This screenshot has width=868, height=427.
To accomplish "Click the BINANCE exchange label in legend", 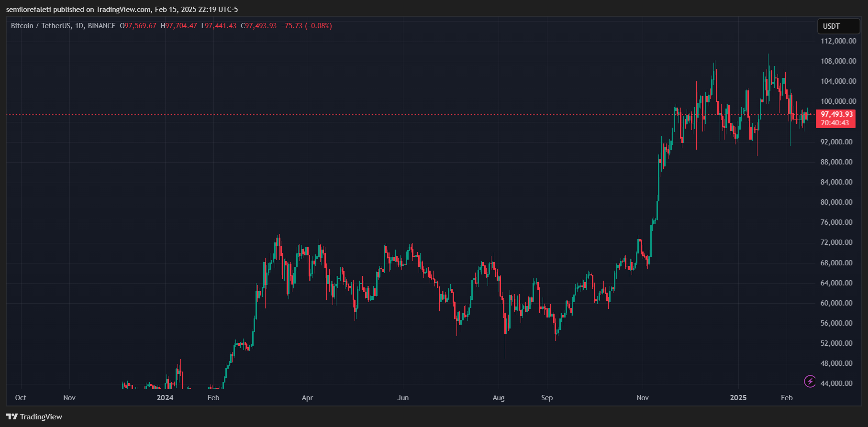I will point(101,26).
